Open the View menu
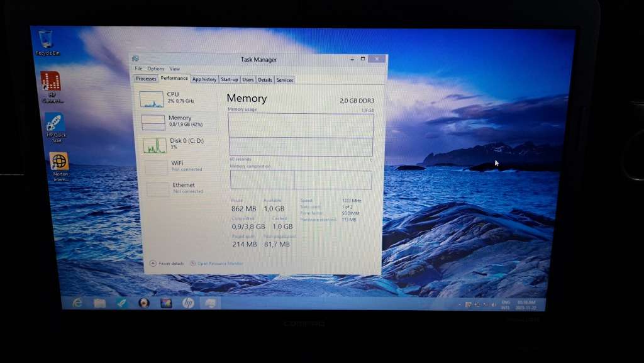The width and height of the screenshot is (644, 363). (174, 69)
